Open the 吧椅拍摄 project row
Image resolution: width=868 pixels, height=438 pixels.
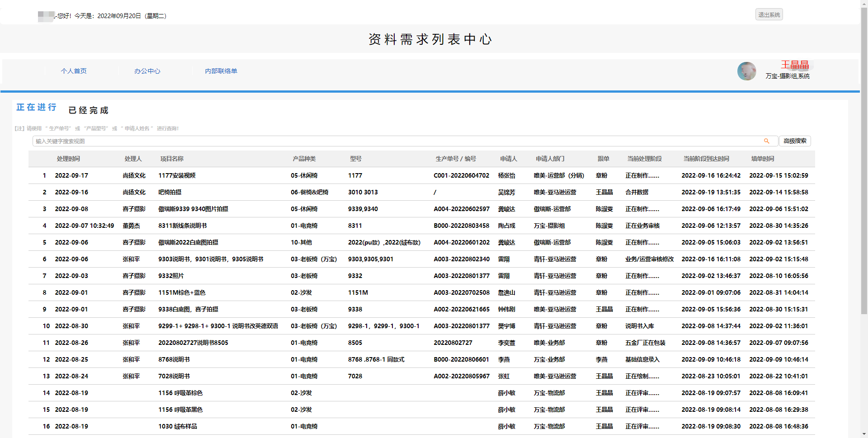(x=170, y=192)
